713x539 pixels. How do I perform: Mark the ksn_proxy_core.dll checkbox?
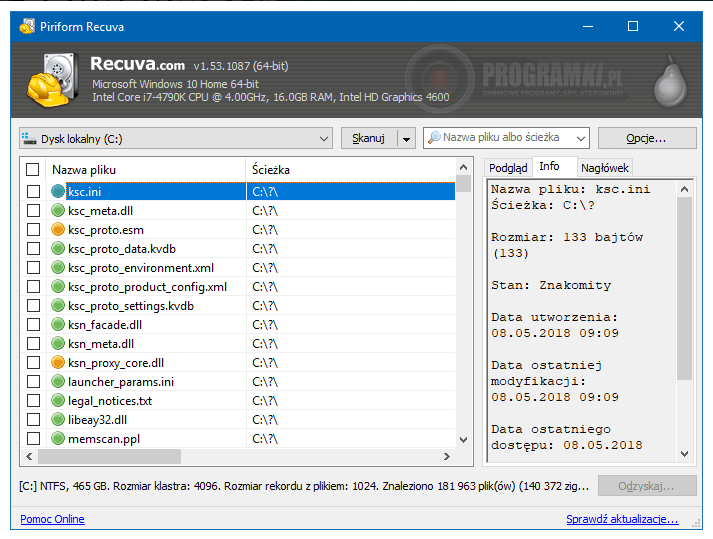pos(33,363)
